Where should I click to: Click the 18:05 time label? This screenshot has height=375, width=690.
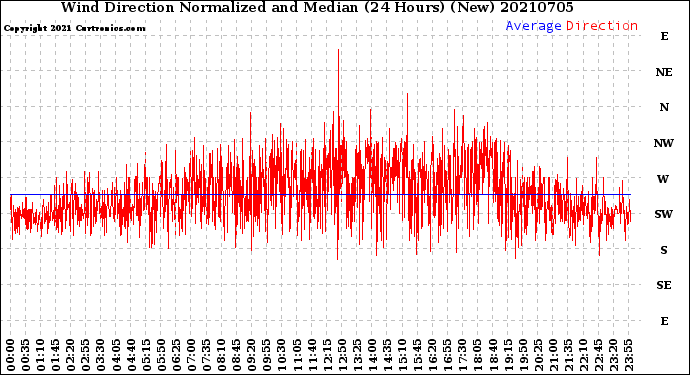(477, 355)
